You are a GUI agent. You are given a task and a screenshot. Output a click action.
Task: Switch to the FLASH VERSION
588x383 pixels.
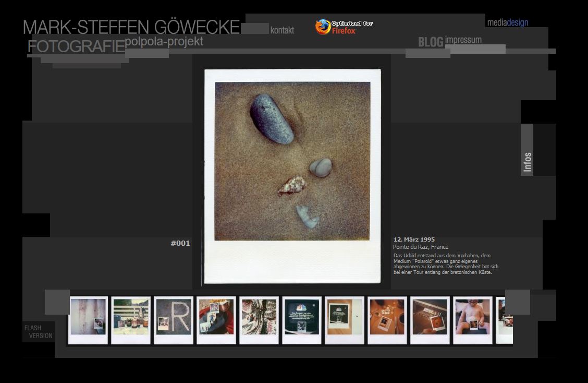click(x=39, y=332)
